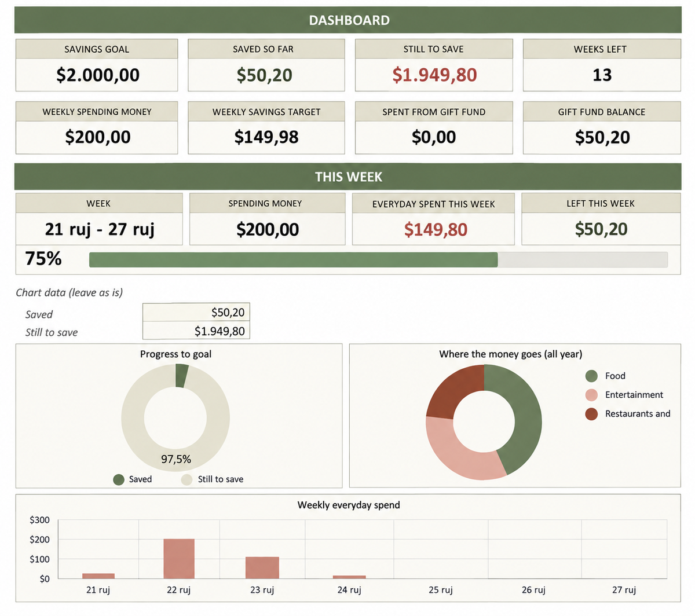Click the red $1.949,80 still to save value

pyautogui.click(x=434, y=75)
